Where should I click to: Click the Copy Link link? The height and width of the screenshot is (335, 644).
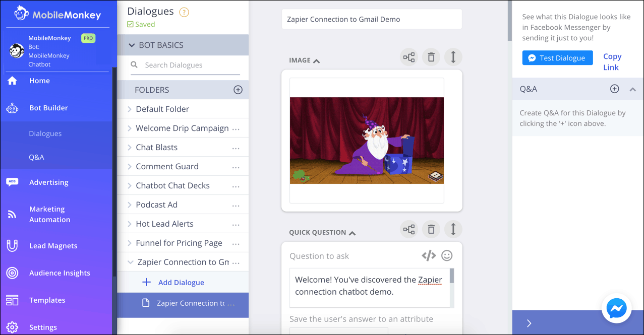[x=612, y=62]
